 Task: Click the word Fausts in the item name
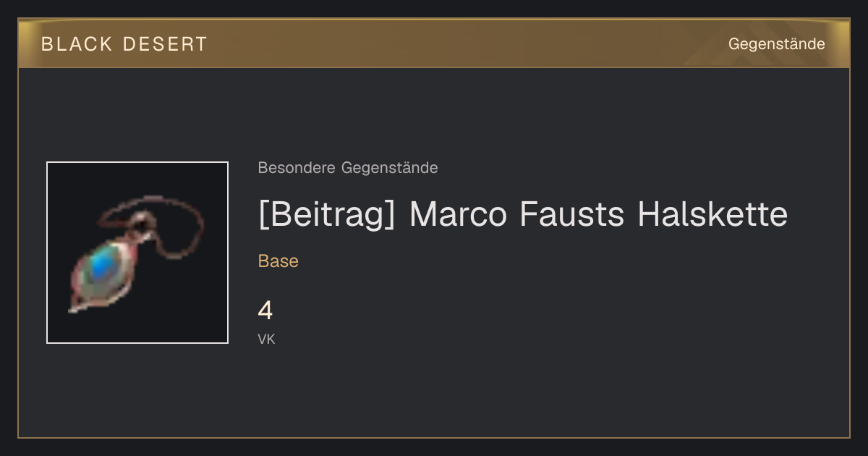[574, 215]
